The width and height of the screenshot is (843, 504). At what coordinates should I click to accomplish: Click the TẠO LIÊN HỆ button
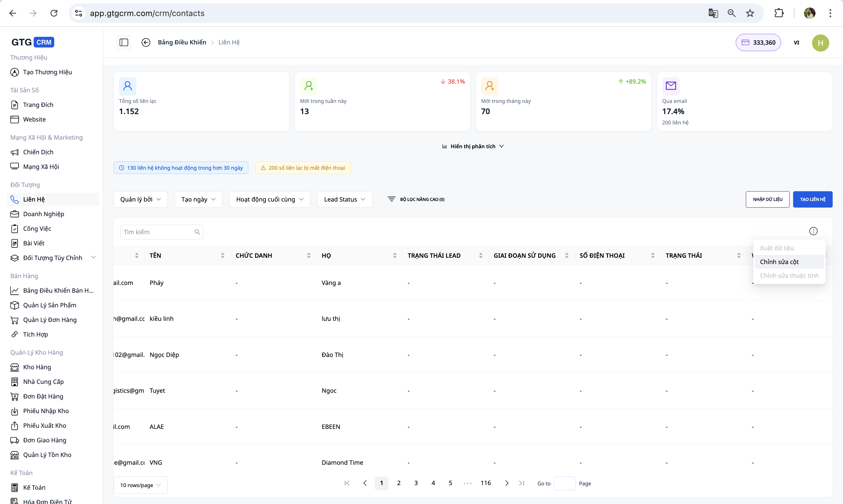click(x=812, y=199)
